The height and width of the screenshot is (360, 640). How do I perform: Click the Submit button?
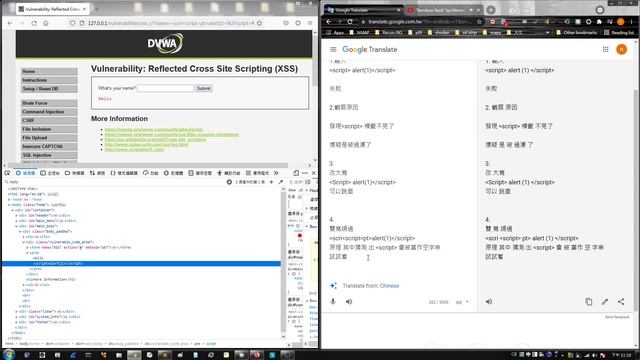(x=204, y=88)
